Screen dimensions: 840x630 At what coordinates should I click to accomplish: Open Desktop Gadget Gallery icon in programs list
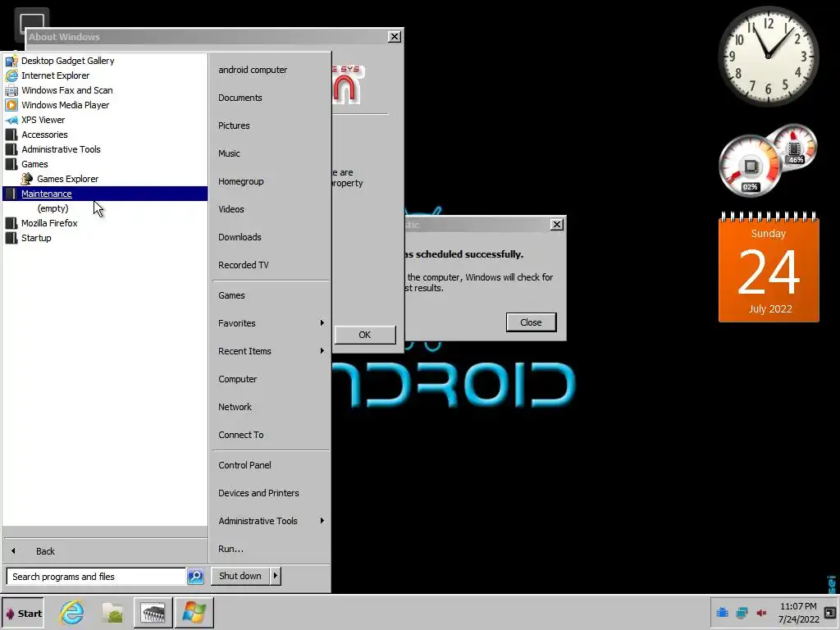(x=11, y=61)
